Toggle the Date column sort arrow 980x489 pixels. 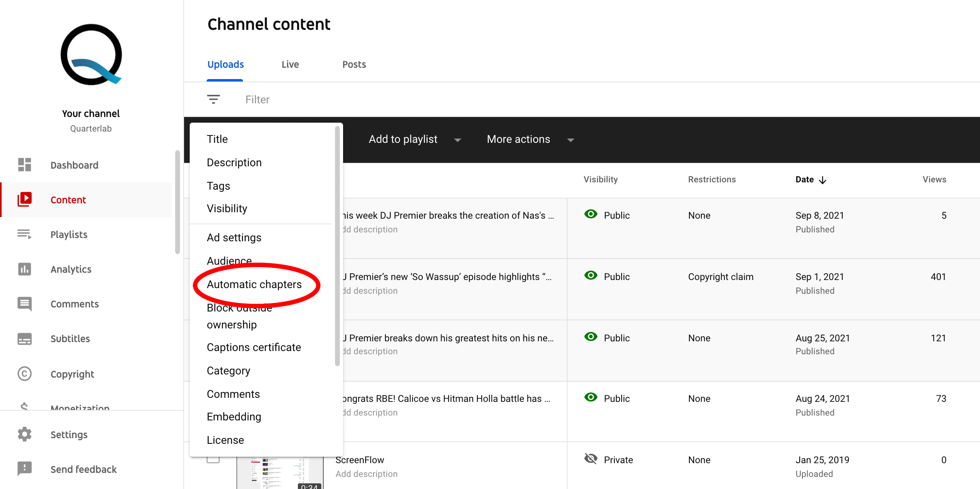tap(823, 180)
